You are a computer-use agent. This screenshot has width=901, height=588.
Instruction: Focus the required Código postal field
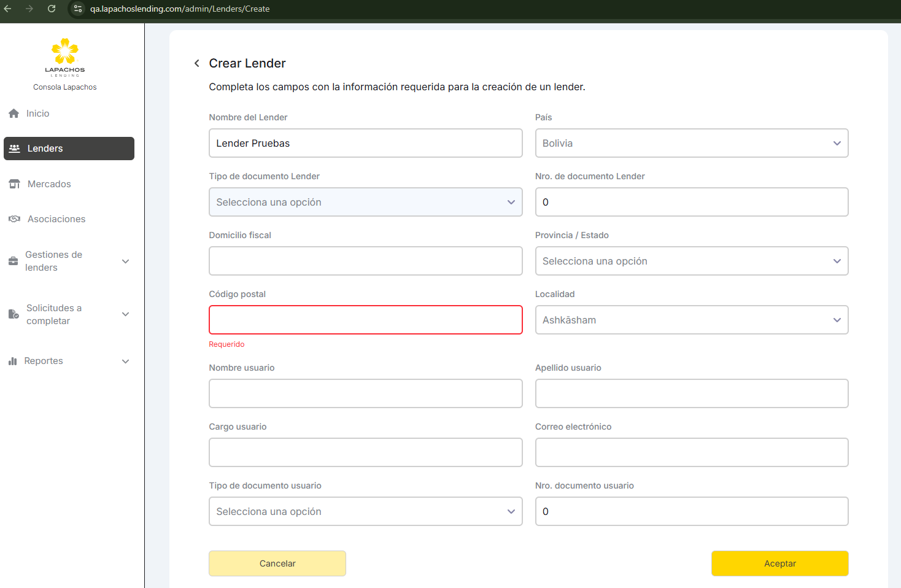[365, 320]
